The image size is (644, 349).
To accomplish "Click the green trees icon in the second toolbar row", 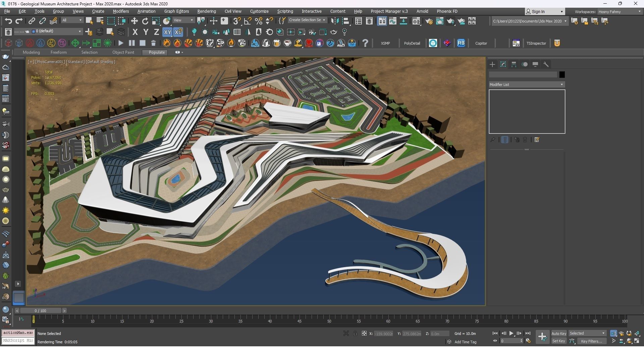I will 226,32.
